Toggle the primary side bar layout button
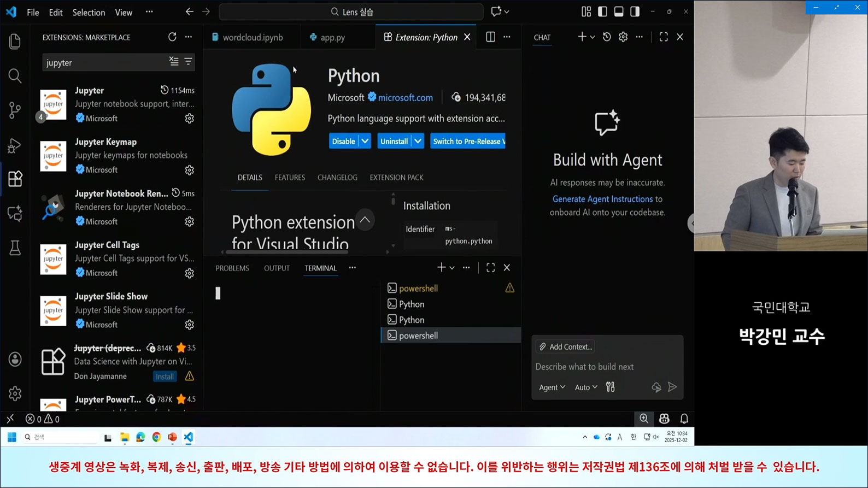Viewport: 868px width, 488px height. [602, 11]
